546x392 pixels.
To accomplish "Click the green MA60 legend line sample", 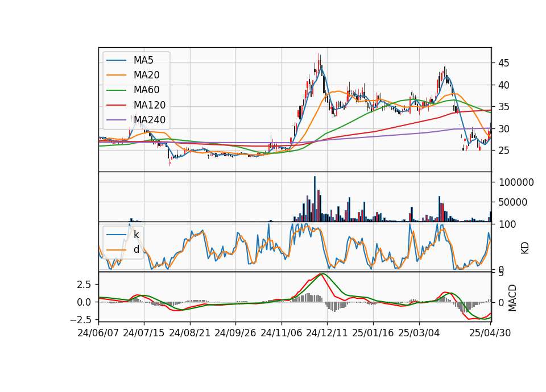I will pos(116,90).
